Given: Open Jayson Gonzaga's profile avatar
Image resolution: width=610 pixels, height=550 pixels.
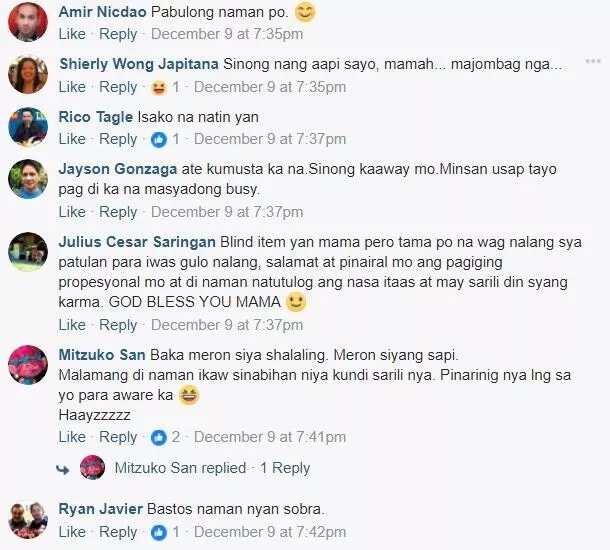Looking at the screenshot, I should pyautogui.click(x=28, y=179).
